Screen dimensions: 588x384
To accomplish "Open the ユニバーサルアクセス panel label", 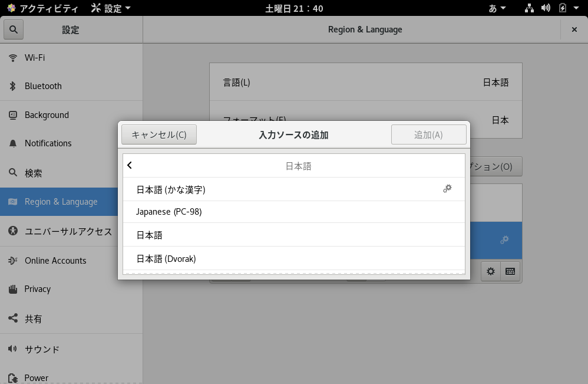I will click(x=68, y=231).
